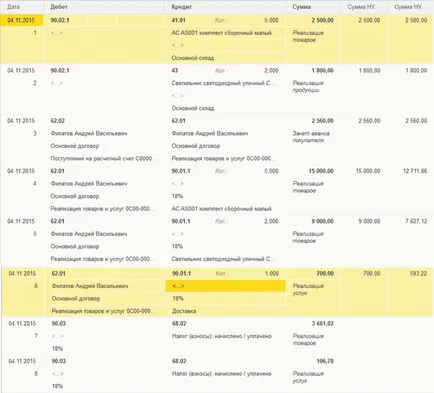Click 18% VAT rate in row 8

coord(57,386)
